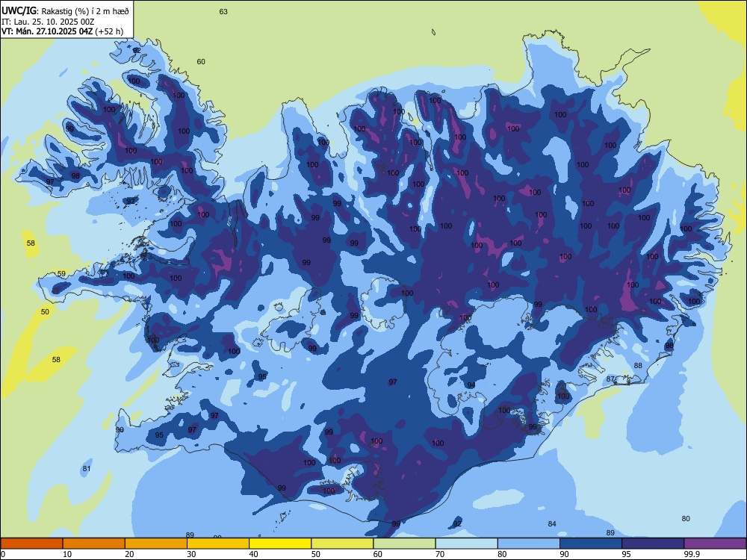Click the medium blue 80–90 legend swatch
The height and width of the screenshot is (560, 747).
(529, 544)
